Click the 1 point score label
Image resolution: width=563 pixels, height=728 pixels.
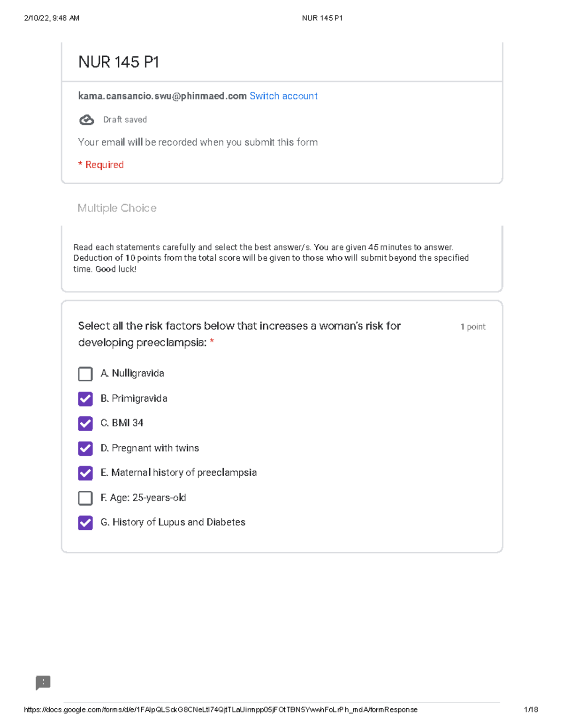(473, 327)
